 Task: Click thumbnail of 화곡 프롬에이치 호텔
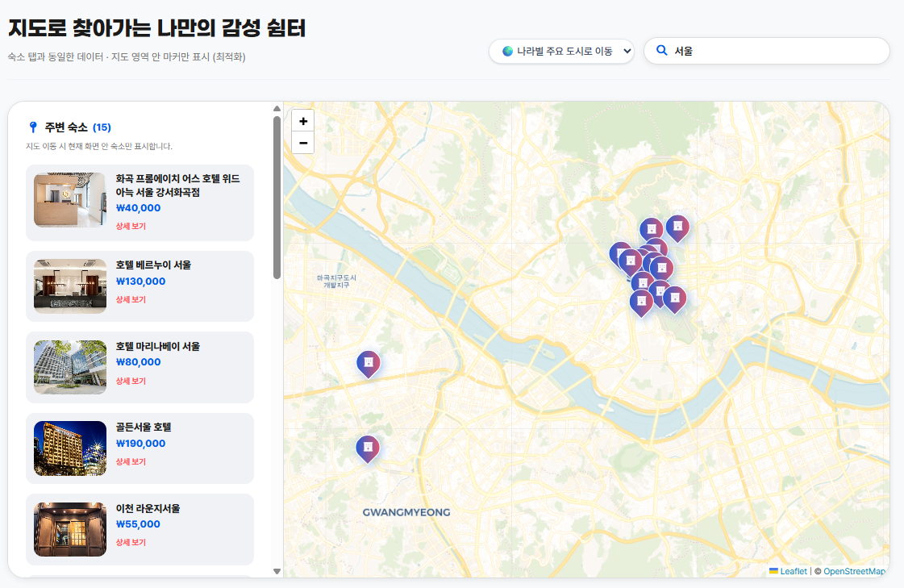pos(70,200)
